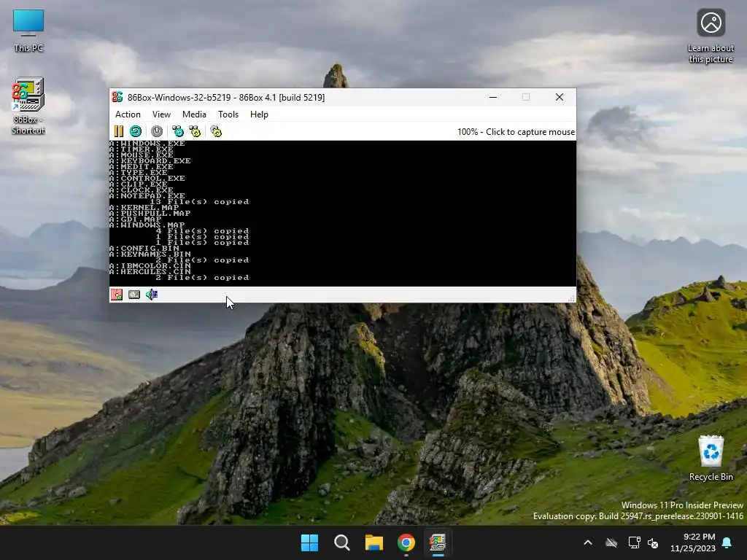The width and height of the screenshot is (747, 560).
Task: Open the clock showing 9:22 PM
Action: pyautogui.click(x=693, y=542)
